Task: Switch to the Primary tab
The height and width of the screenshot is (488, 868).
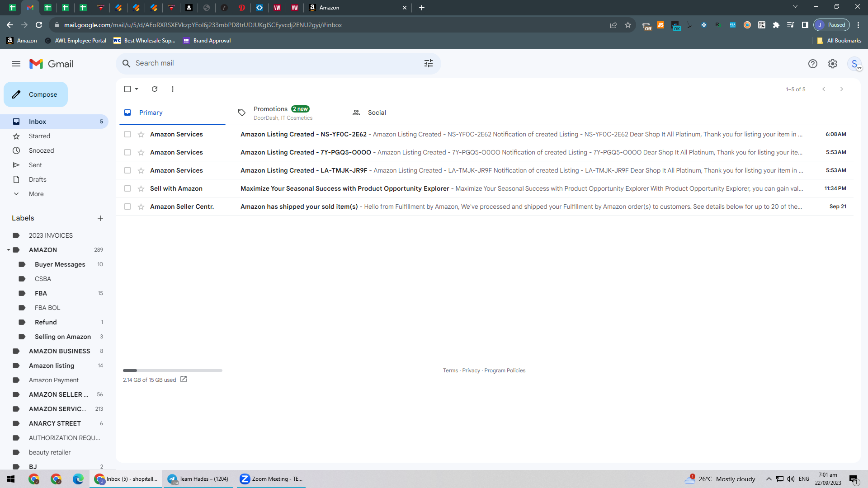Action: (172, 113)
